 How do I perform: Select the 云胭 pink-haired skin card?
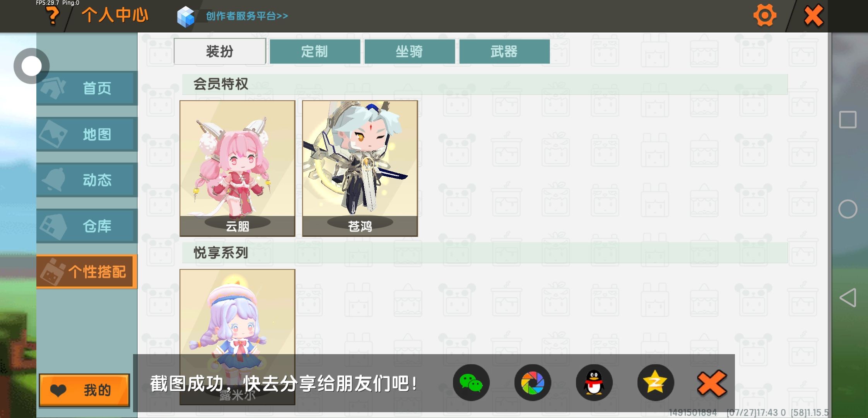238,168
